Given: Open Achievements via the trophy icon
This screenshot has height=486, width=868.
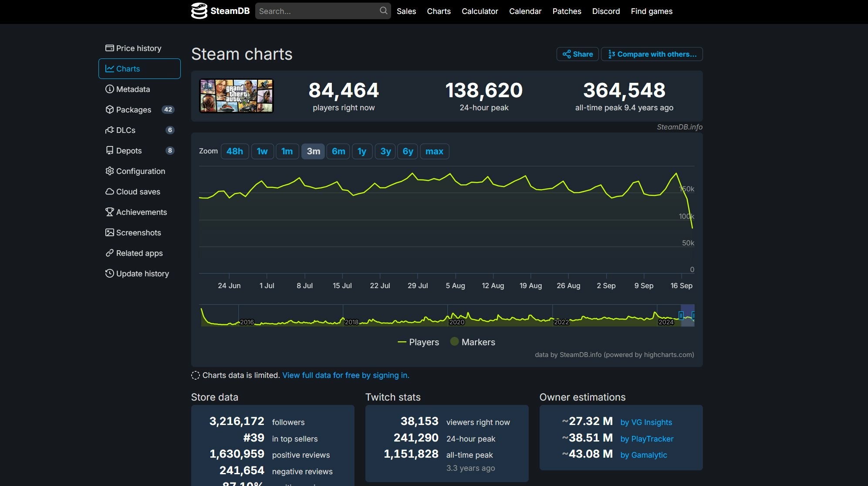Looking at the screenshot, I should (x=109, y=212).
